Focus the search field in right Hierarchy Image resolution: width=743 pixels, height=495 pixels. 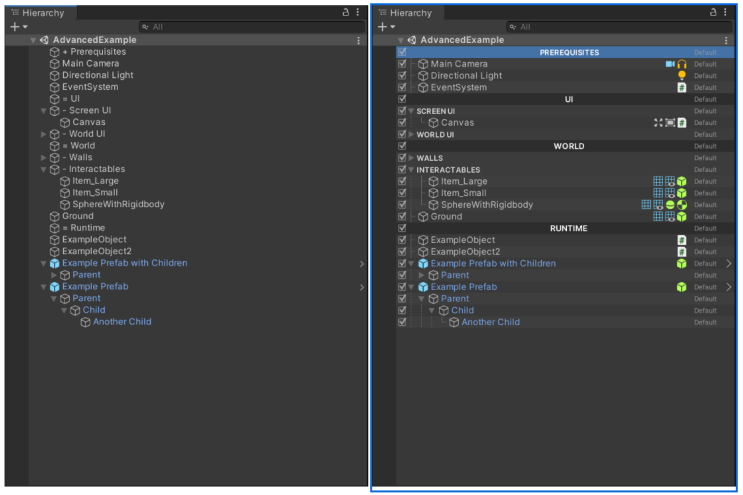[619, 27]
